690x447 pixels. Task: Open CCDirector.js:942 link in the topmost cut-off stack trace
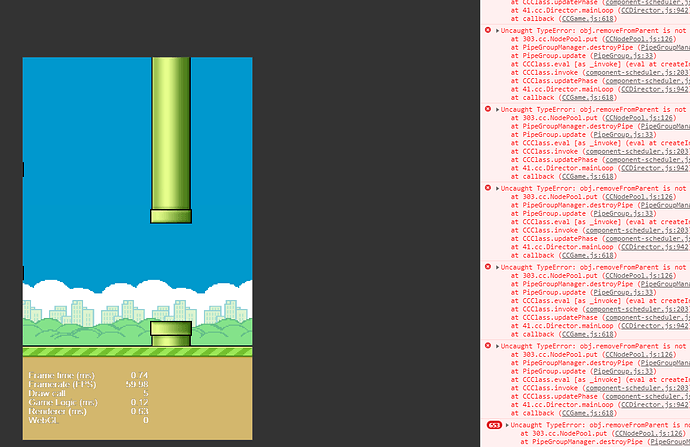[x=655, y=10]
